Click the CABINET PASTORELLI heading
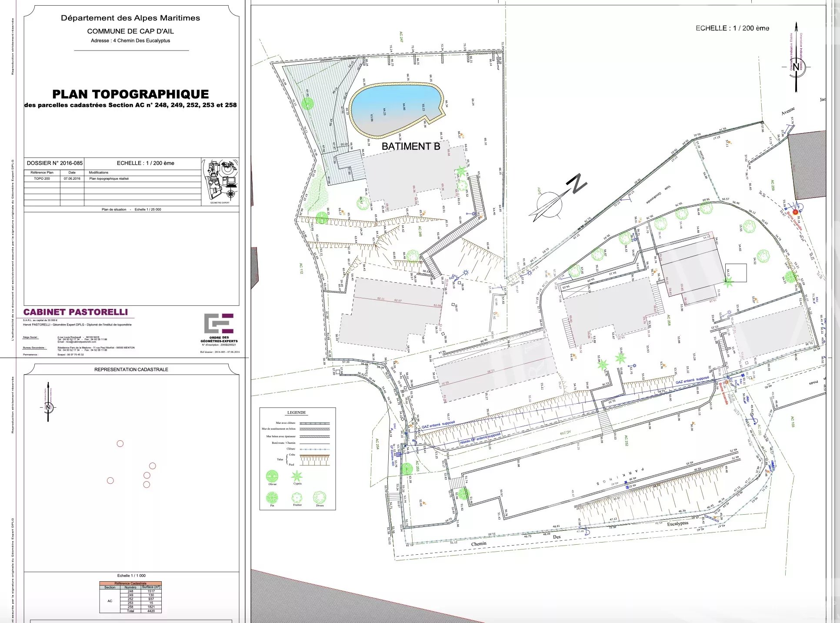Screen dimensions: 840x623 click(x=76, y=312)
